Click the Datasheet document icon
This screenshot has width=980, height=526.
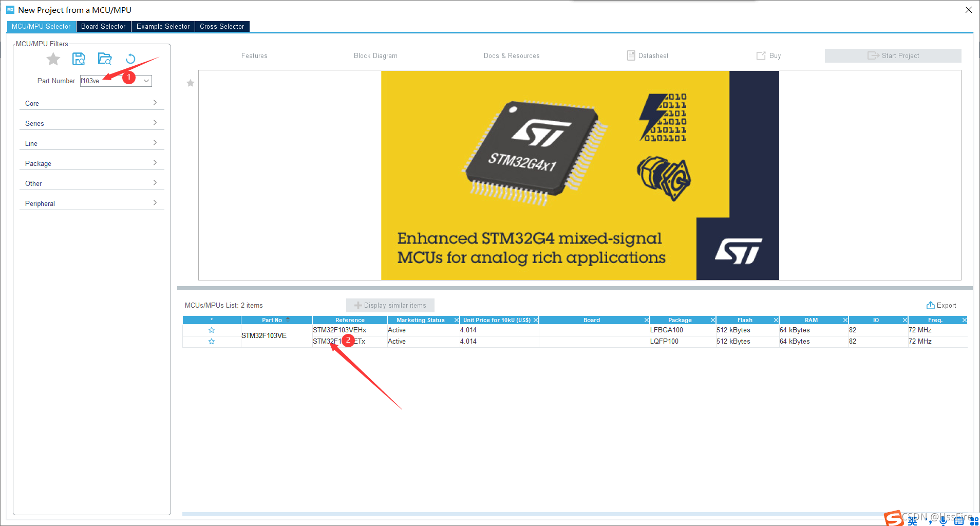click(631, 55)
